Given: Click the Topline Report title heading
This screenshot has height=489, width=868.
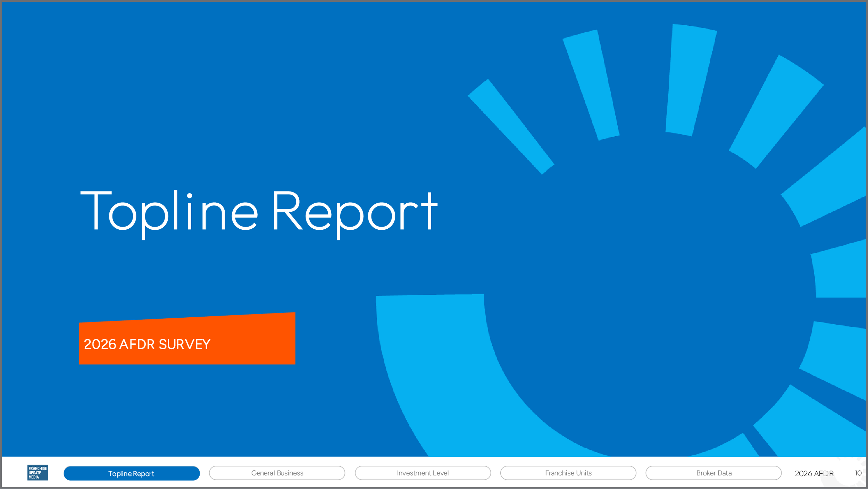Looking at the screenshot, I should pos(259,215).
